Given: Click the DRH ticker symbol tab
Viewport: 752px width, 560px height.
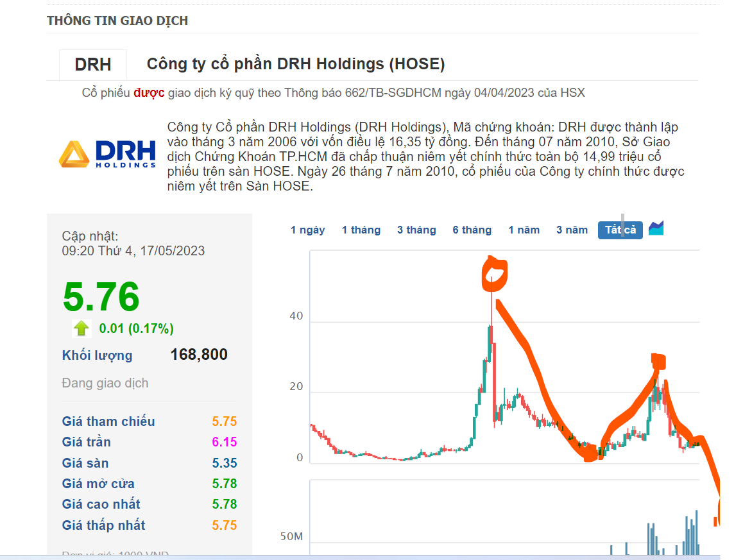Looking at the screenshot, I should click(93, 65).
